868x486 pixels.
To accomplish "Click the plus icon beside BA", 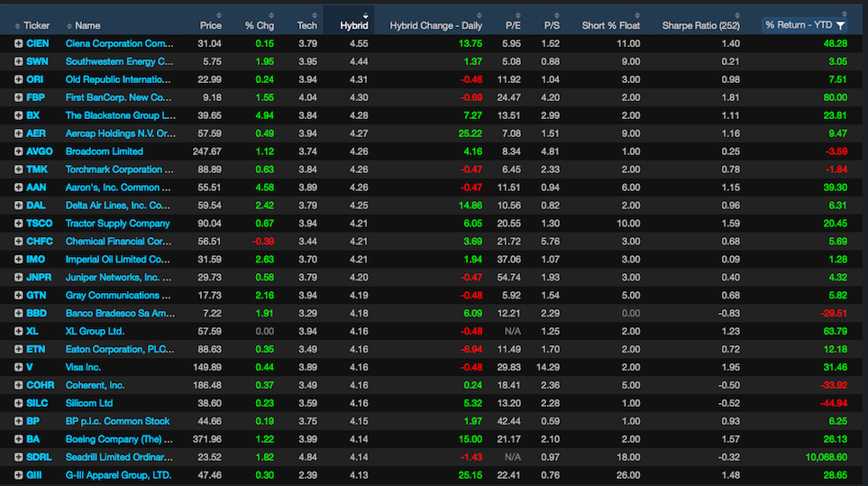I will point(18,439).
